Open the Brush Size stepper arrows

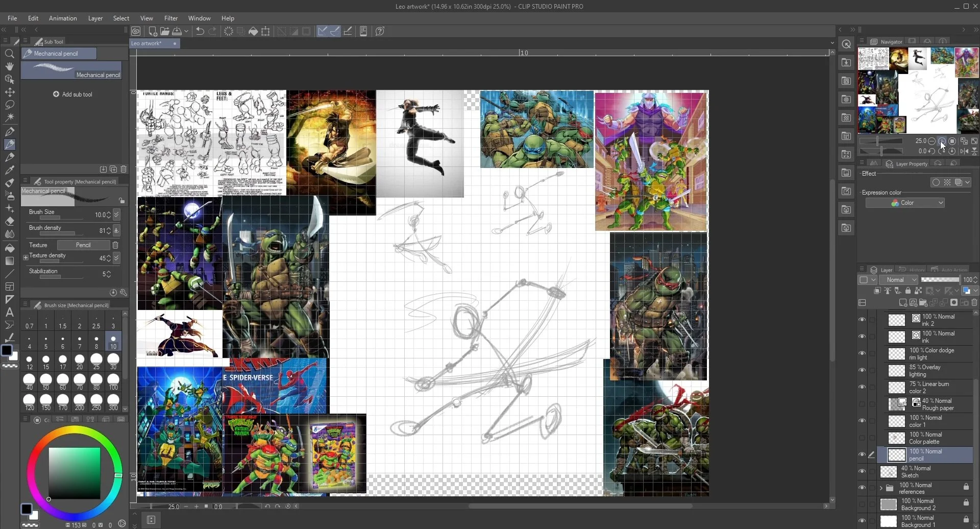[x=108, y=215]
